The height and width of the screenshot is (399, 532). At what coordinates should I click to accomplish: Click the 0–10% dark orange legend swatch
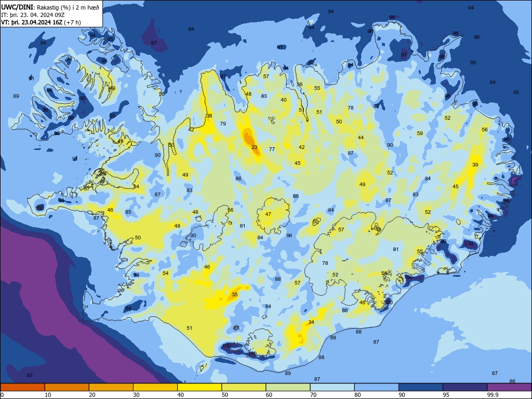(22, 387)
